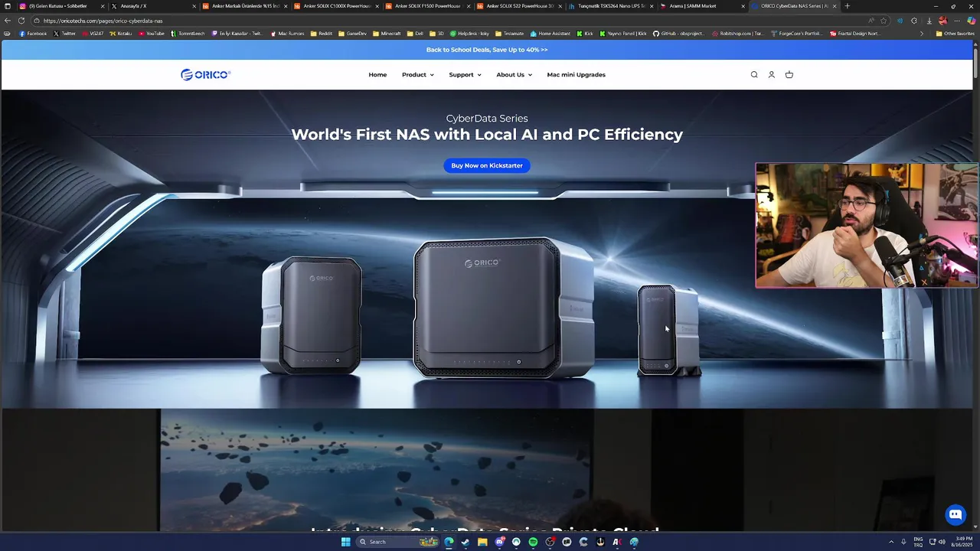This screenshot has height=551, width=980.
Task: Open a new browser tab with the plus icon
Action: pyautogui.click(x=847, y=6)
